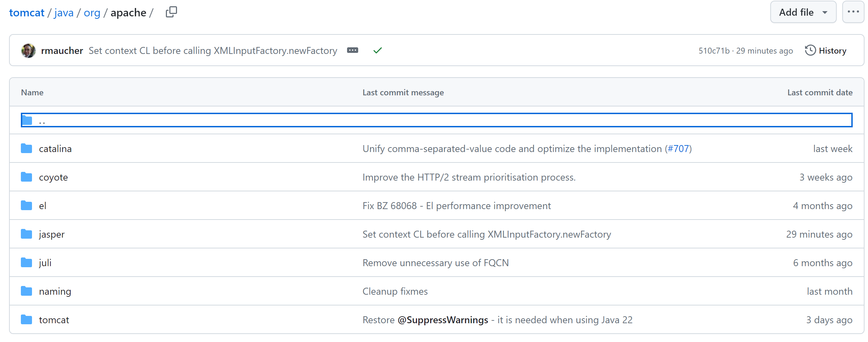Open pull request #707 link
868x342 pixels.
(x=678, y=149)
